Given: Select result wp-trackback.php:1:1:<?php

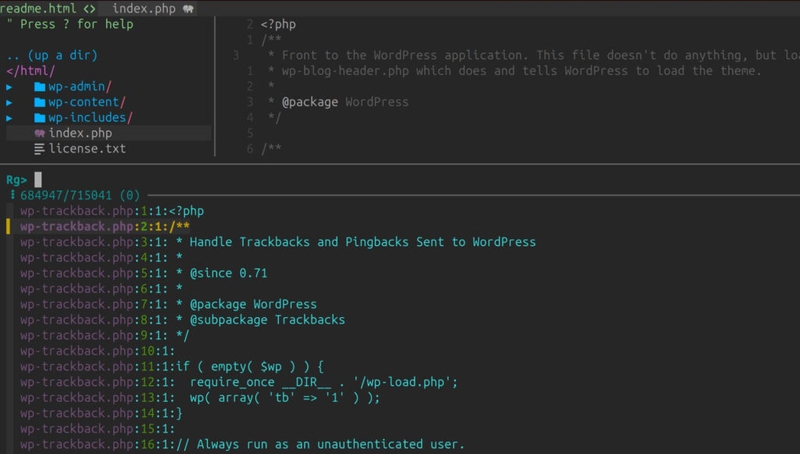Looking at the screenshot, I should [112, 211].
